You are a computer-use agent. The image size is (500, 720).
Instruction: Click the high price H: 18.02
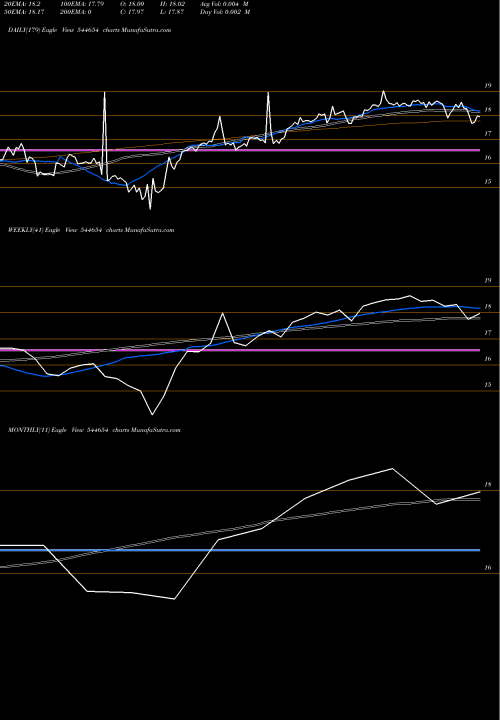coord(172,3)
